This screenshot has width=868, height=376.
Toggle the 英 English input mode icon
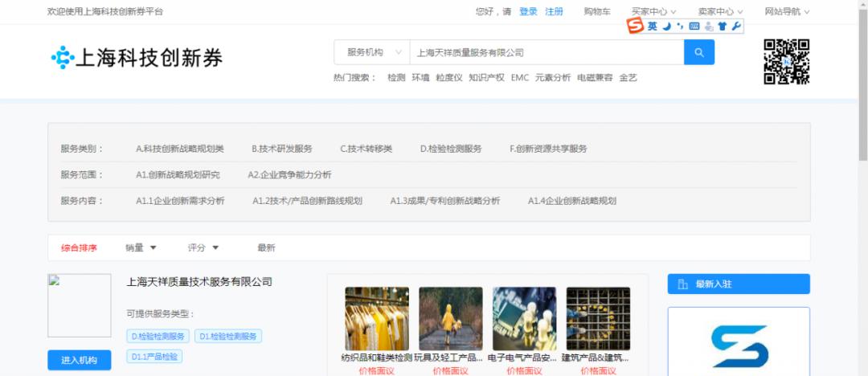coord(653,26)
